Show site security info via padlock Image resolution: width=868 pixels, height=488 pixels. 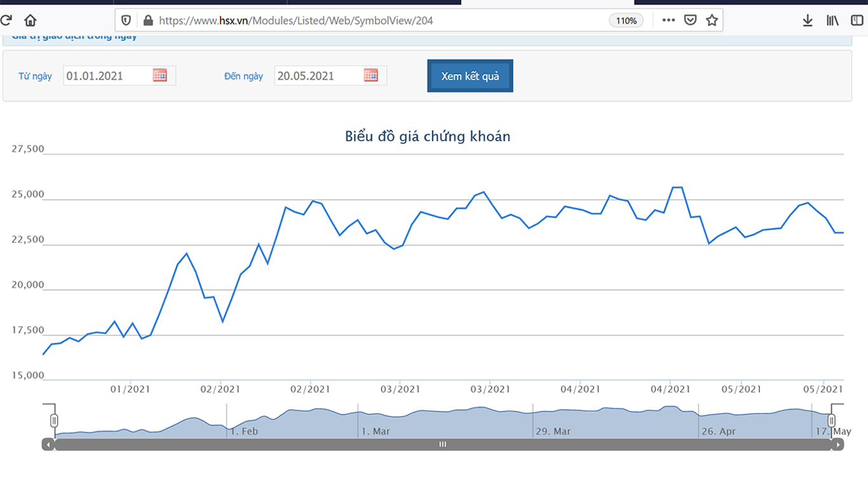click(148, 20)
